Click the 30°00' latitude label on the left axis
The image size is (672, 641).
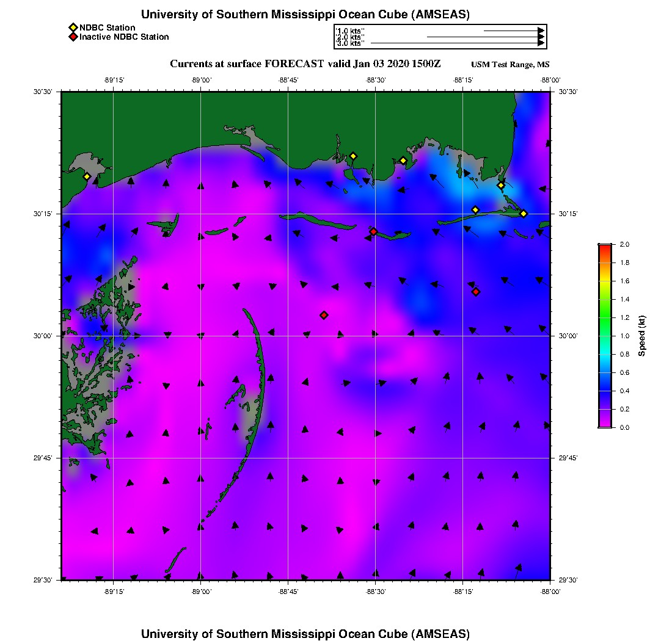tap(47, 336)
